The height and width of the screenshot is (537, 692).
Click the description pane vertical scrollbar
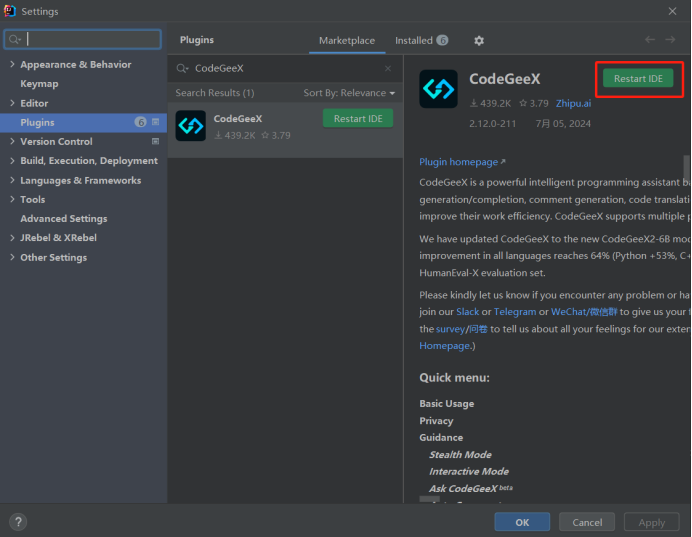687,167
